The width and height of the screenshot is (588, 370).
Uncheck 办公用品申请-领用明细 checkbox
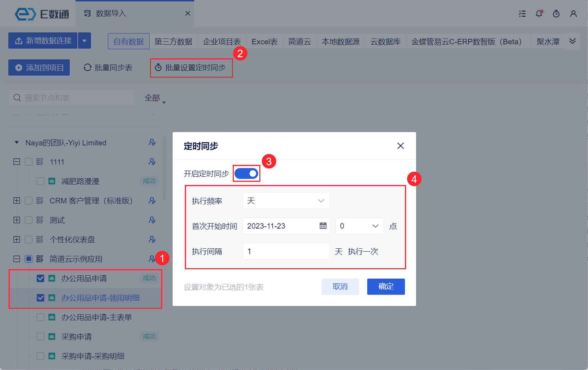[41, 298]
